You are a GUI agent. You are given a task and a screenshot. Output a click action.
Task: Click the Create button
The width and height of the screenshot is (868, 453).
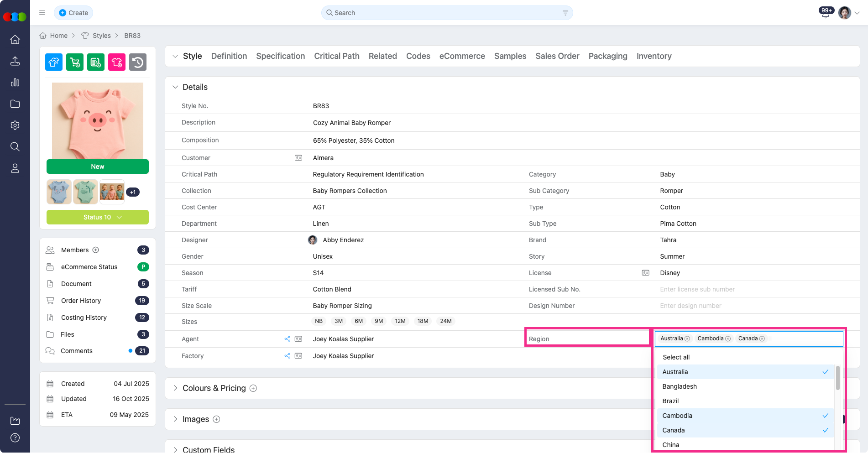point(73,13)
